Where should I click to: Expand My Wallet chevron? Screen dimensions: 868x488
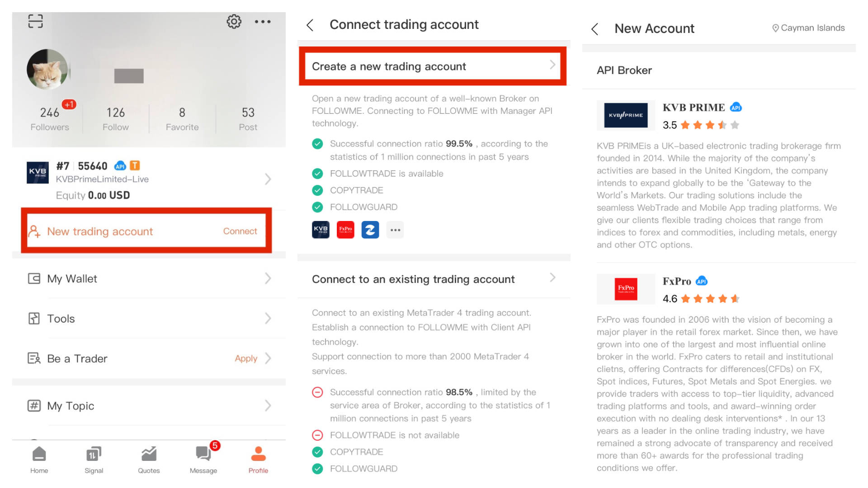point(268,278)
